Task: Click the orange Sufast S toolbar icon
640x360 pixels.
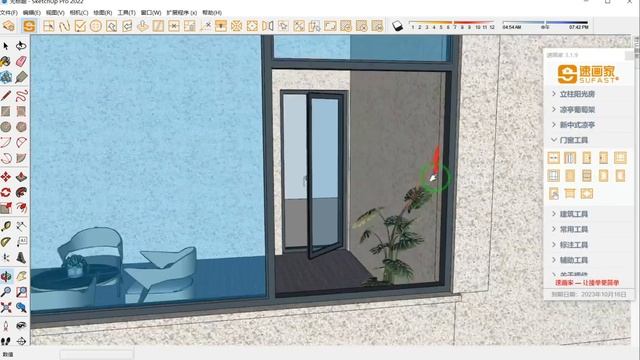Action: [x=29, y=26]
